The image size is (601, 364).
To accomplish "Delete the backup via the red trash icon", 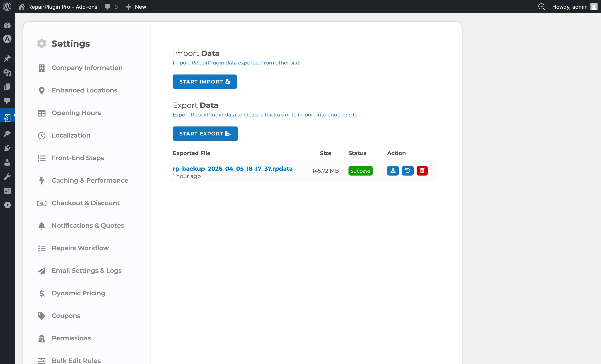I will coord(422,171).
